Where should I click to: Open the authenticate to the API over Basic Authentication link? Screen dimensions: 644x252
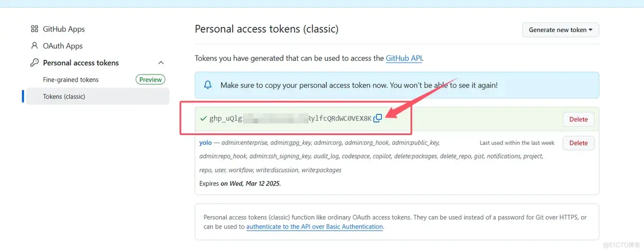pos(314,226)
